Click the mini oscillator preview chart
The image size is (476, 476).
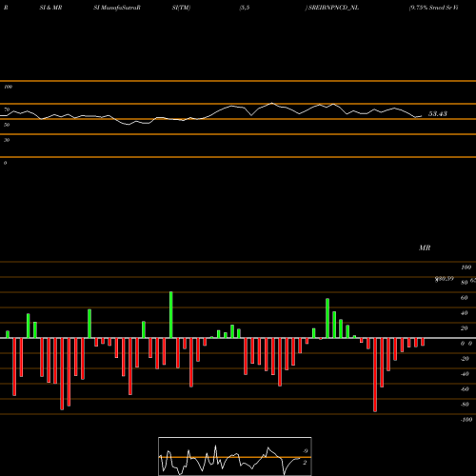tap(235, 456)
